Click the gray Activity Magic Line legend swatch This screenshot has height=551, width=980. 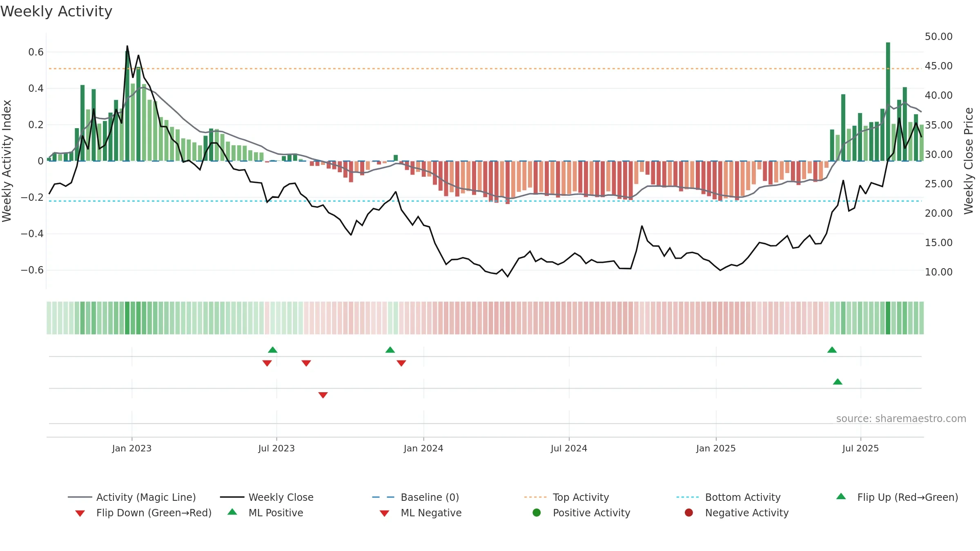coord(80,497)
